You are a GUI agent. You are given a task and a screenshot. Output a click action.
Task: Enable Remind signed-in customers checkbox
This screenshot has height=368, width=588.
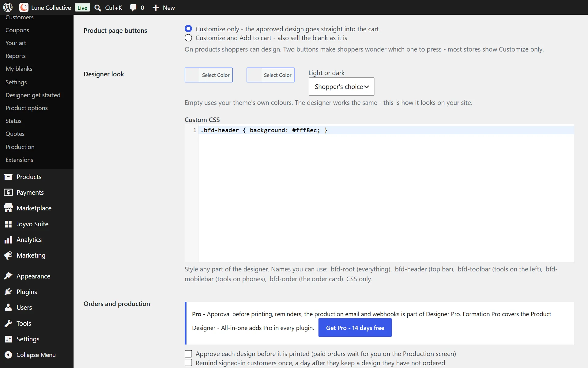(x=188, y=363)
